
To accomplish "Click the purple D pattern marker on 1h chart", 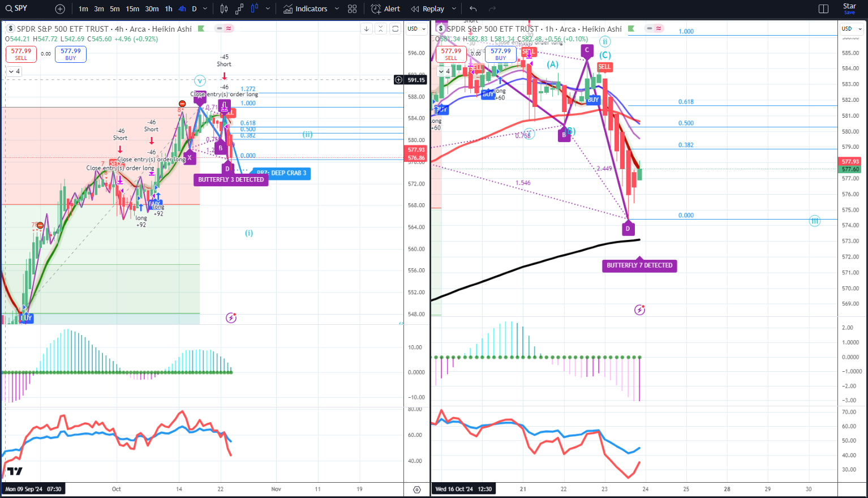I will pyautogui.click(x=628, y=229).
